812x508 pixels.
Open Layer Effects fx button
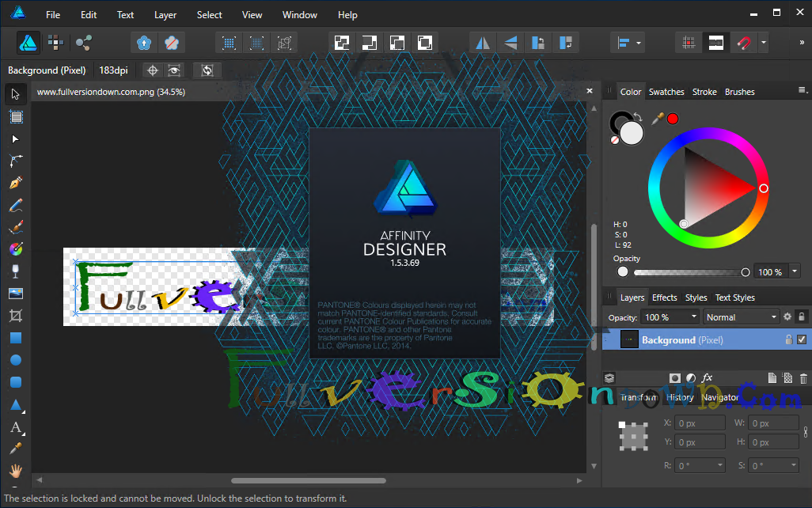[x=707, y=378]
